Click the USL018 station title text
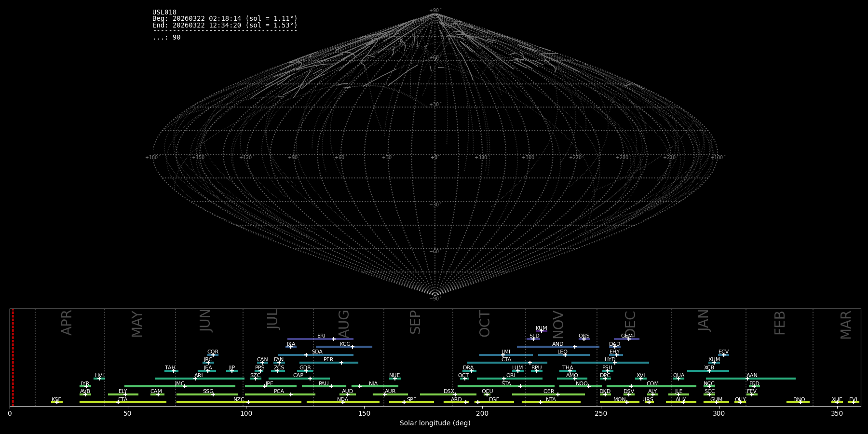Image resolution: width=868 pixels, height=434 pixels. point(164,13)
